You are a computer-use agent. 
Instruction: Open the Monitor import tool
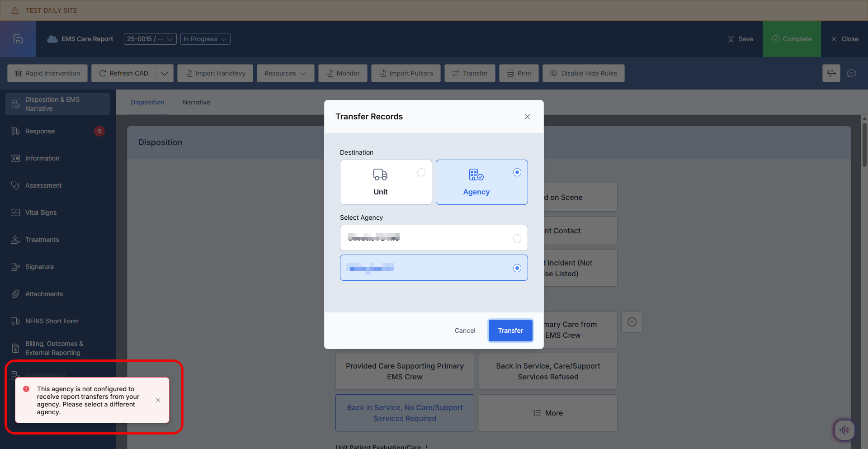(343, 73)
